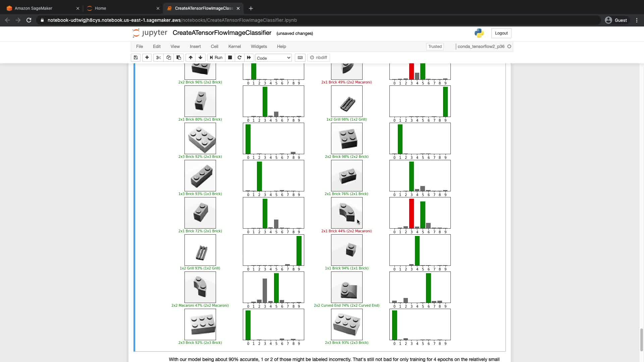Click the nbdiff button

[319, 58]
